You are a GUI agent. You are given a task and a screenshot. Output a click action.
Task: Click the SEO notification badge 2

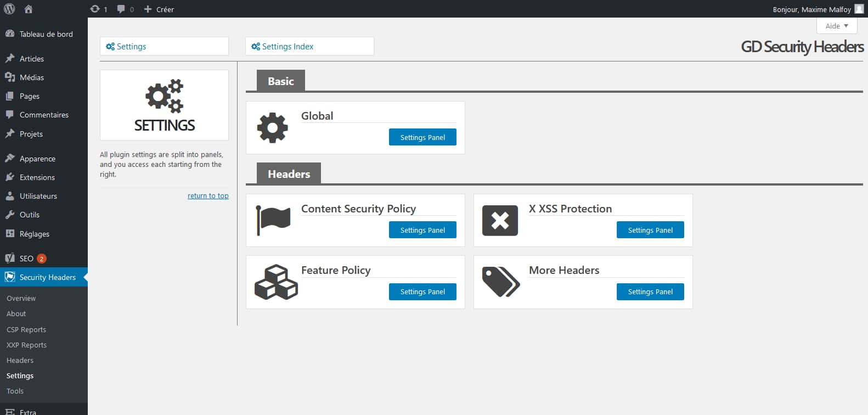pyautogui.click(x=42, y=259)
